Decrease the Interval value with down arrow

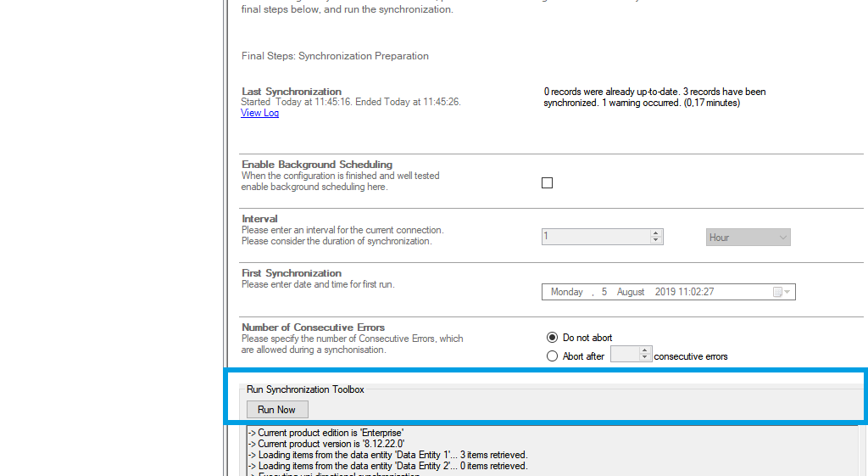click(655, 241)
